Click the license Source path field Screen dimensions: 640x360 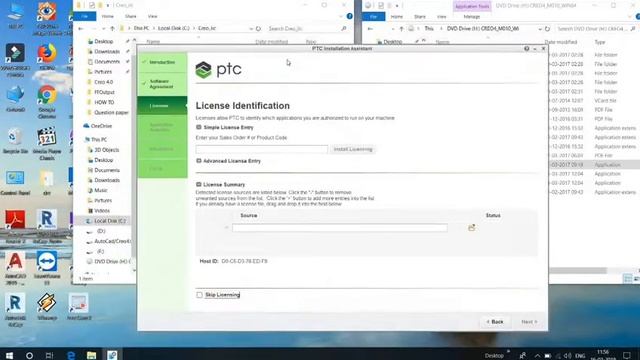coord(340,228)
